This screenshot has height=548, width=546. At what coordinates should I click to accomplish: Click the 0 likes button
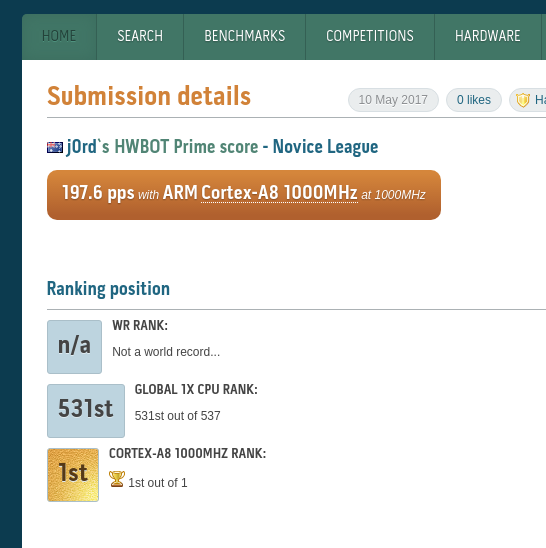(x=474, y=100)
